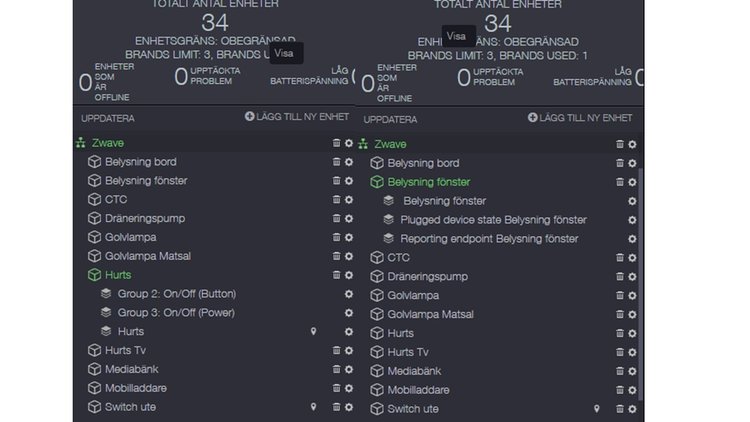Click Lägg till ny enhet right panel

(580, 118)
